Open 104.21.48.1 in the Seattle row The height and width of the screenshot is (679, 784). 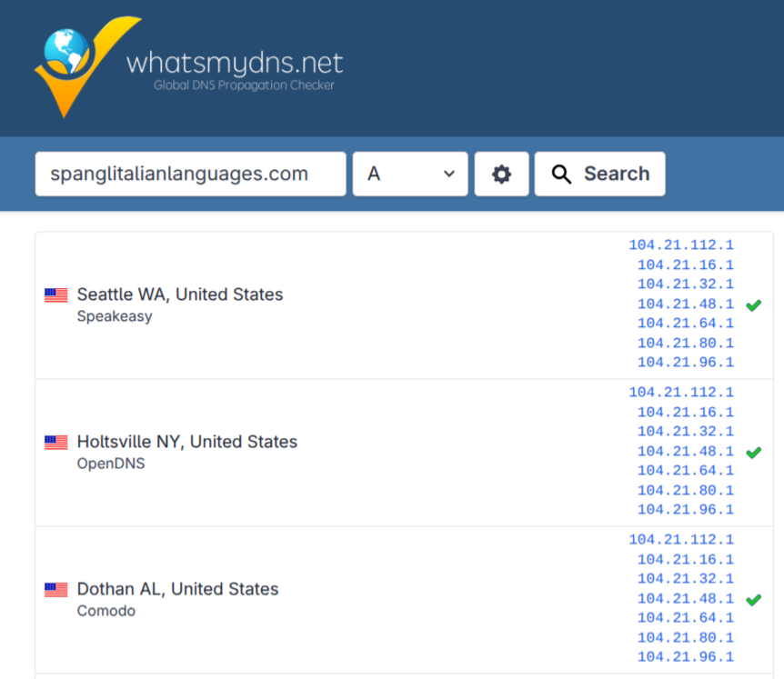click(686, 304)
